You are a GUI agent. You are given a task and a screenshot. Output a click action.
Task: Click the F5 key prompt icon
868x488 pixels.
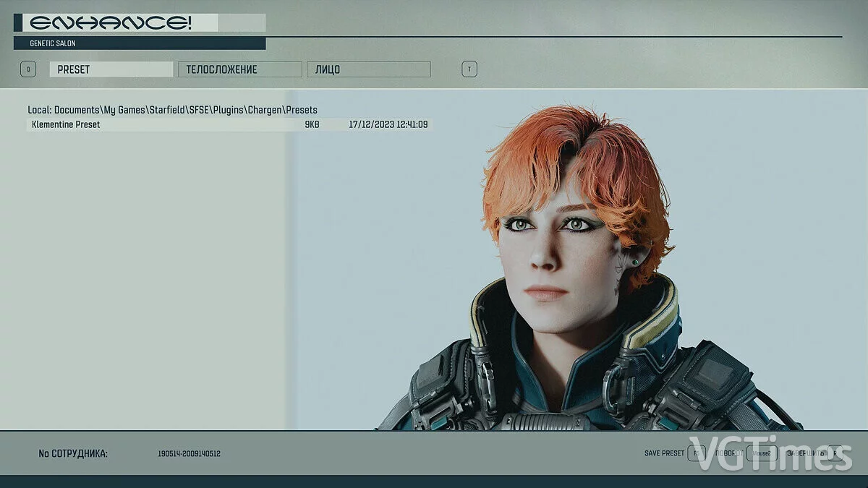click(696, 453)
